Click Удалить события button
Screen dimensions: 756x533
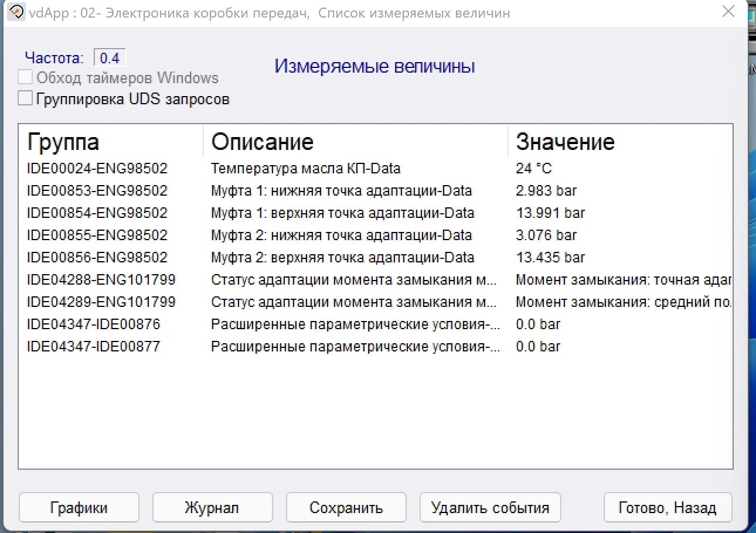point(490,507)
